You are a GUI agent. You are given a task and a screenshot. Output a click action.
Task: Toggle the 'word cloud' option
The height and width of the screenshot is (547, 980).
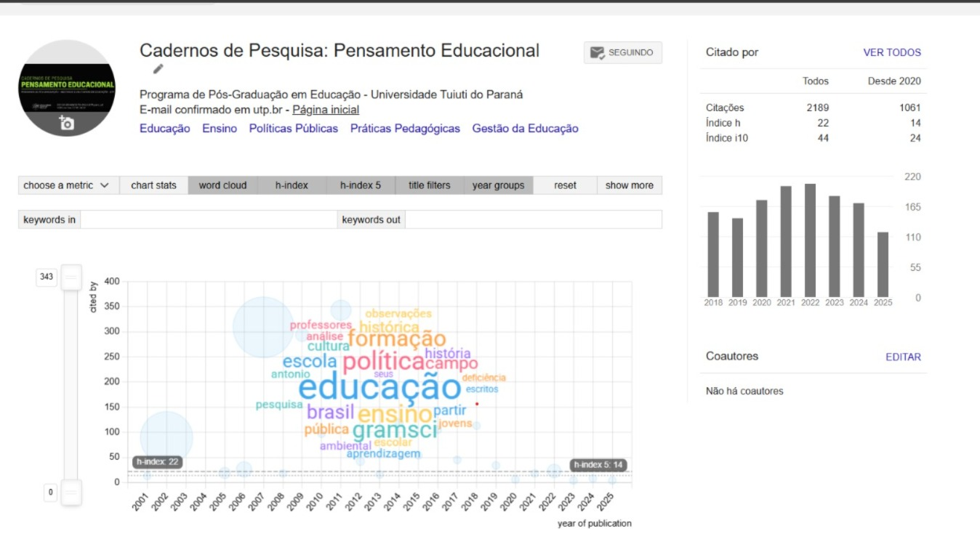(222, 185)
